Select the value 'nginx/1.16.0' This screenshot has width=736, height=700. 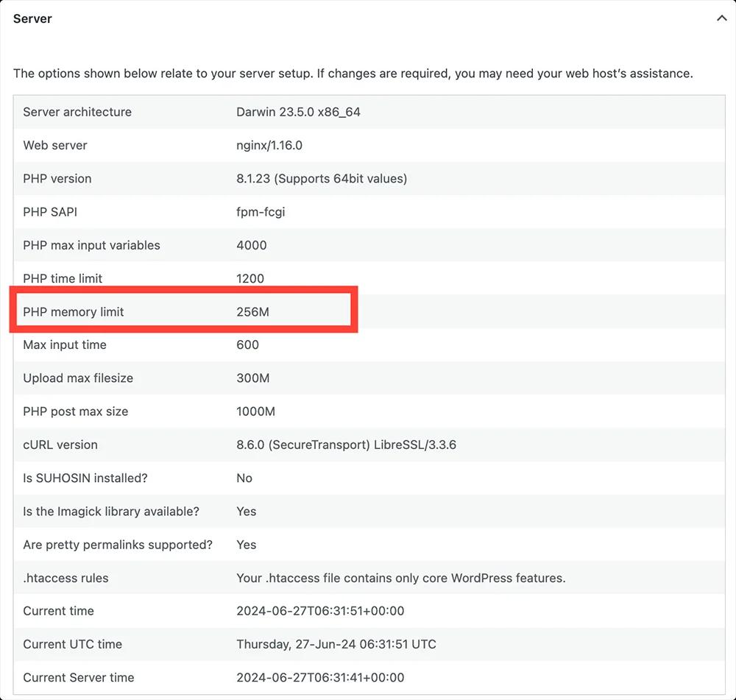(x=269, y=146)
